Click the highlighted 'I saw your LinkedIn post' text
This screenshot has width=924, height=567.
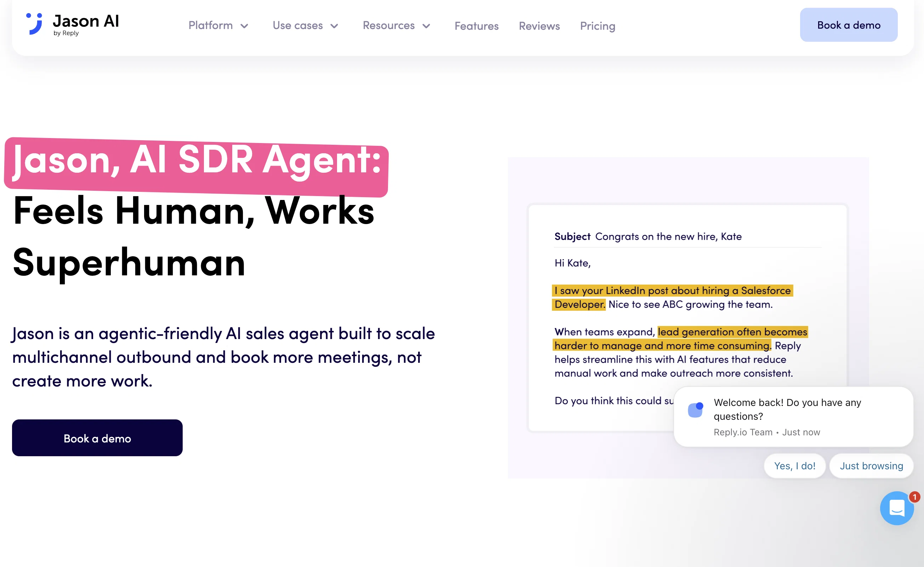point(672,297)
